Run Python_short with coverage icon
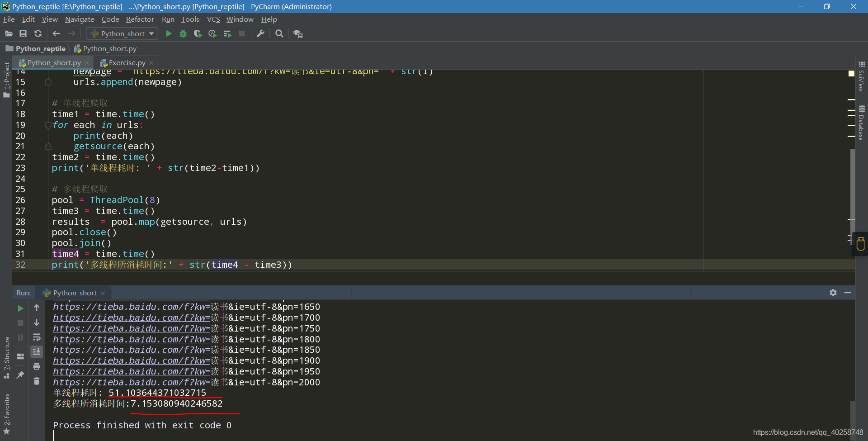 coord(198,33)
